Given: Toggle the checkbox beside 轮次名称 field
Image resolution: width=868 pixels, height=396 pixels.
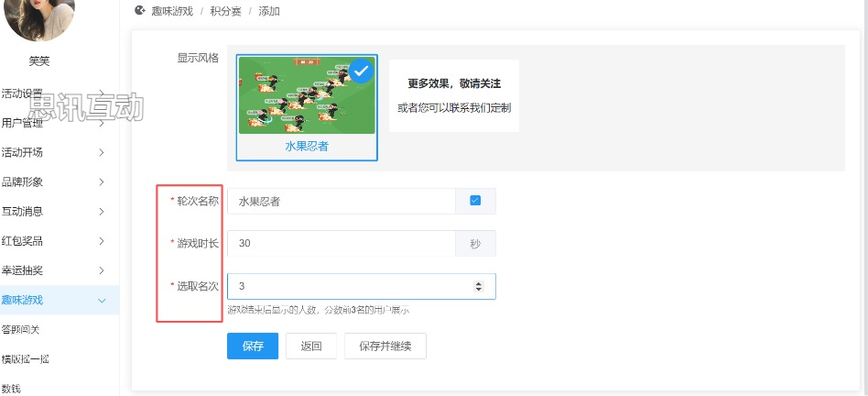Looking at the screenshot, I should (x=475, y=201).
